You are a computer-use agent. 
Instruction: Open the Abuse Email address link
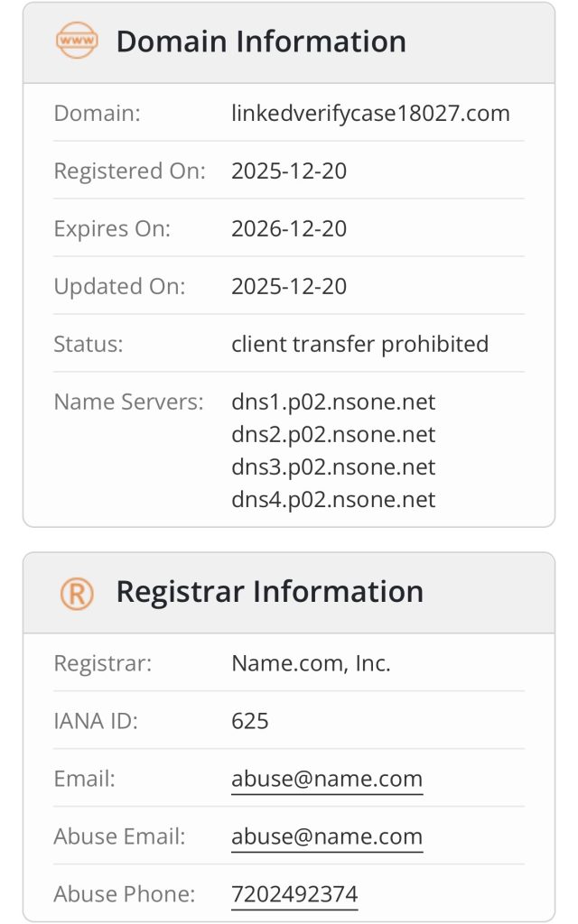pyautogui.click(x=327, y=836)
